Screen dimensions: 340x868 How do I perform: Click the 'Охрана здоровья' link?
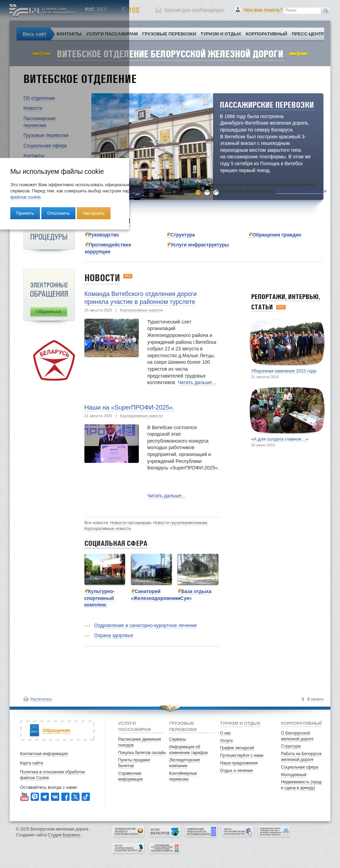113,635
